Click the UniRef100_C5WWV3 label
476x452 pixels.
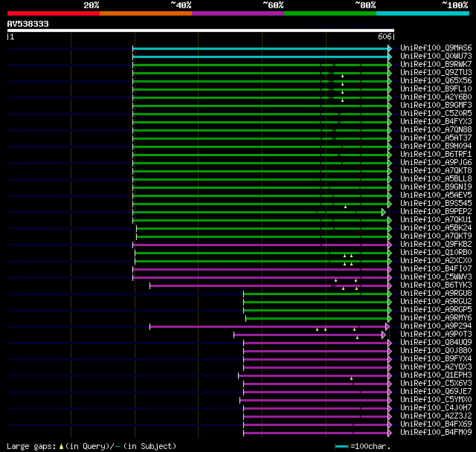click(436, 277)
